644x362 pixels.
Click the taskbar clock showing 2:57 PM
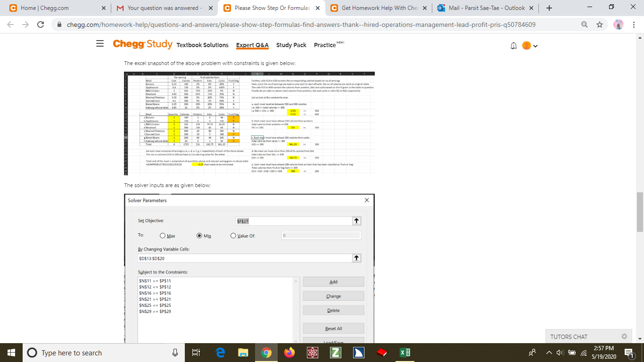click(x=603, y=353)
